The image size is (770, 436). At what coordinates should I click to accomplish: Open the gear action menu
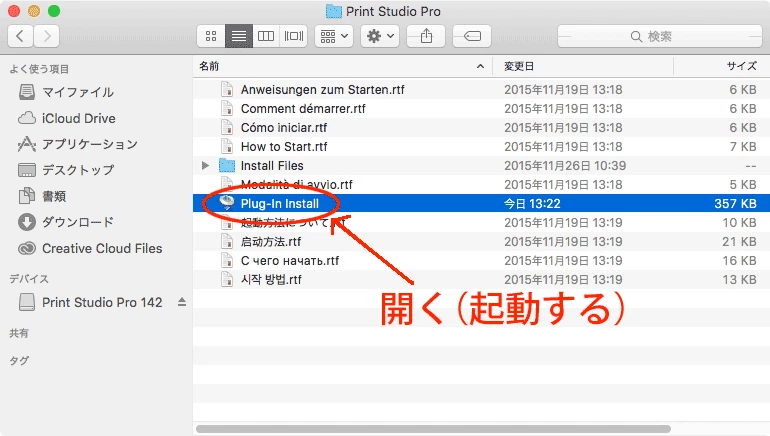[x=380, y=36]
